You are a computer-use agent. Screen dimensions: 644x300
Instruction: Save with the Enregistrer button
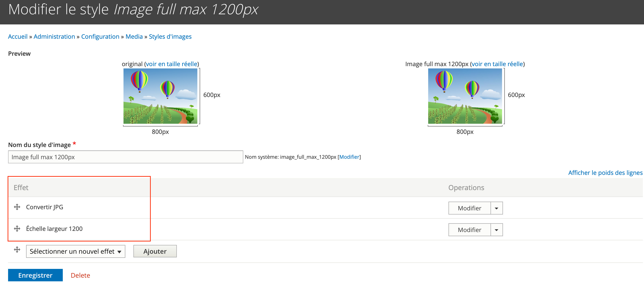click(35, 275)
